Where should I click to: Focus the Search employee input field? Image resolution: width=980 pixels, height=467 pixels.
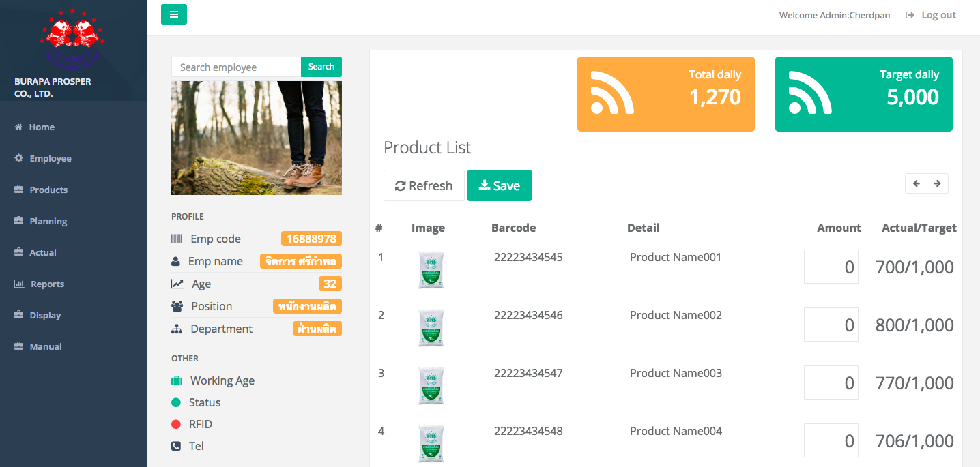click(236, 67)
